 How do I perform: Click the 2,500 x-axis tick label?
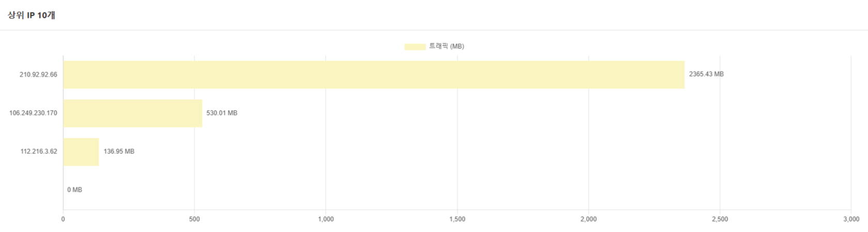pos(720,219)
